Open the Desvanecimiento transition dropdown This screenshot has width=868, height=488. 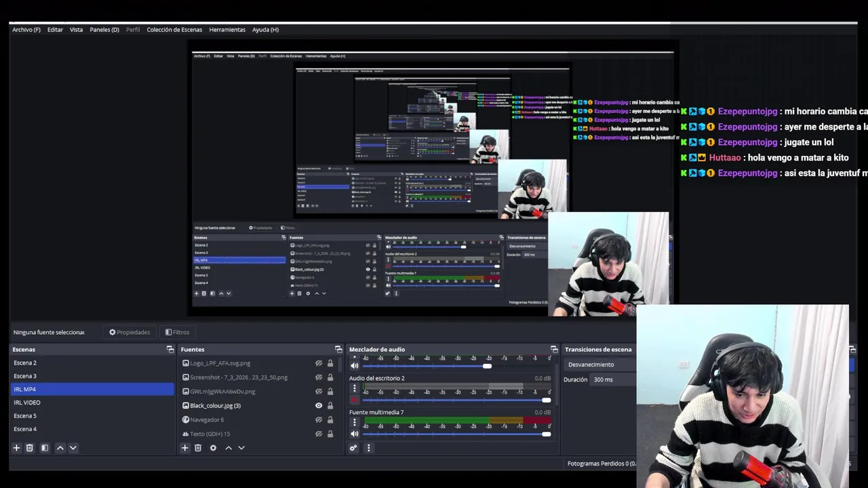tap(601, 365)
